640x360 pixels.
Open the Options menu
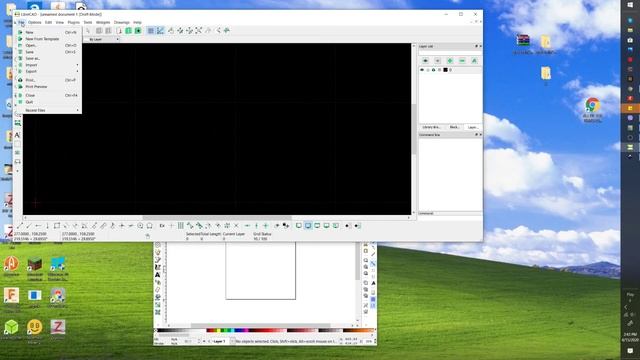pyautogui.click(x=34, y=22)
